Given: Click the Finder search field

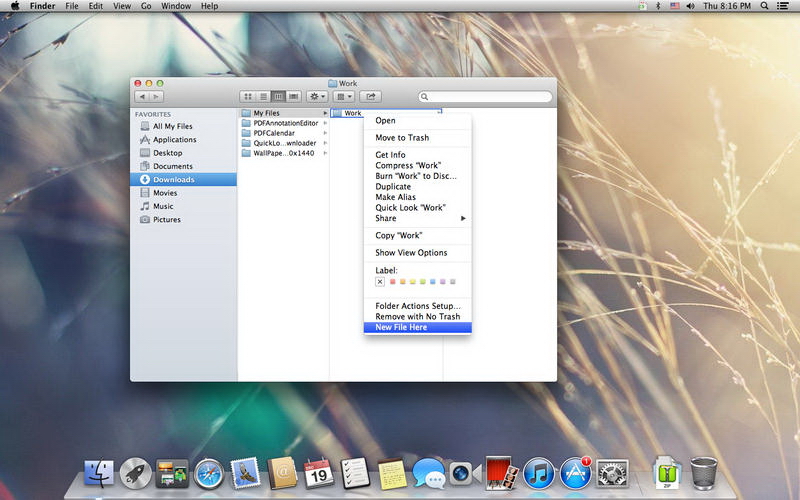Looking at the screenshot, I should [487, 97].
